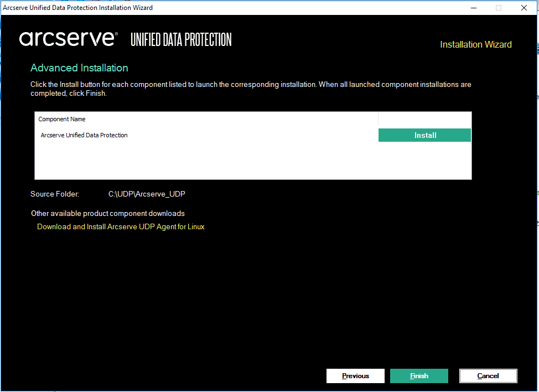The image size is (539, 392).
Task: Close the Installation Wizard window
Action: [x=524, y=8]
